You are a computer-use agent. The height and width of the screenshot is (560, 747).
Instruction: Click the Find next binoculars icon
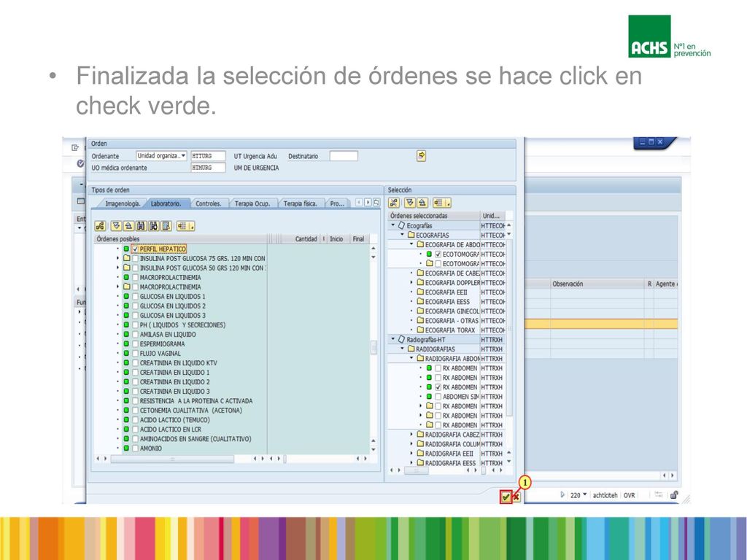tap(153, 226)
